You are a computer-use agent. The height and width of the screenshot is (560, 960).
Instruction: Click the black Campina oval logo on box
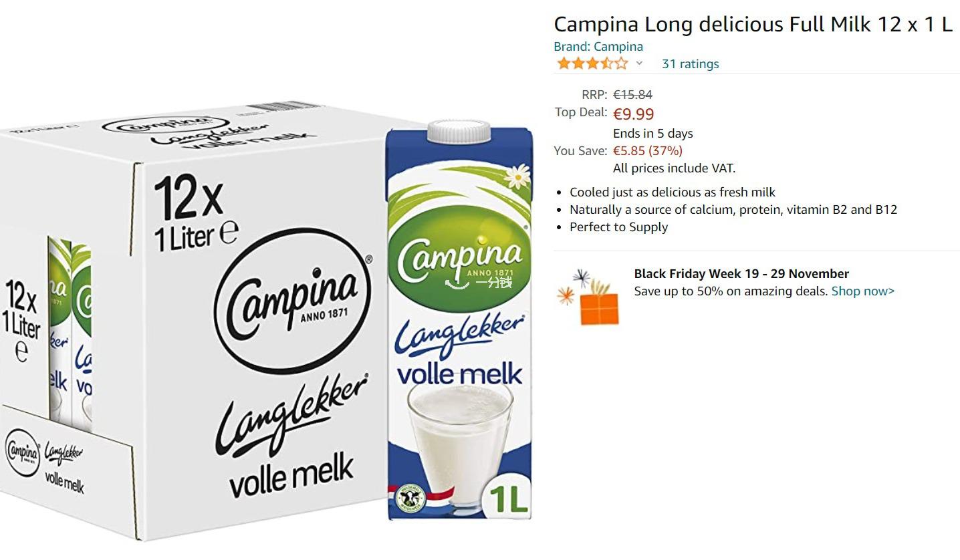tap(293, 301)
